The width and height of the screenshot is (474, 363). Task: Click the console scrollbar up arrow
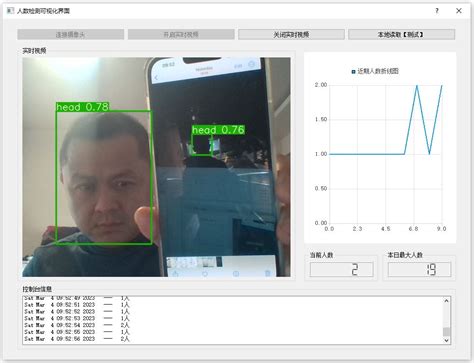446,301
